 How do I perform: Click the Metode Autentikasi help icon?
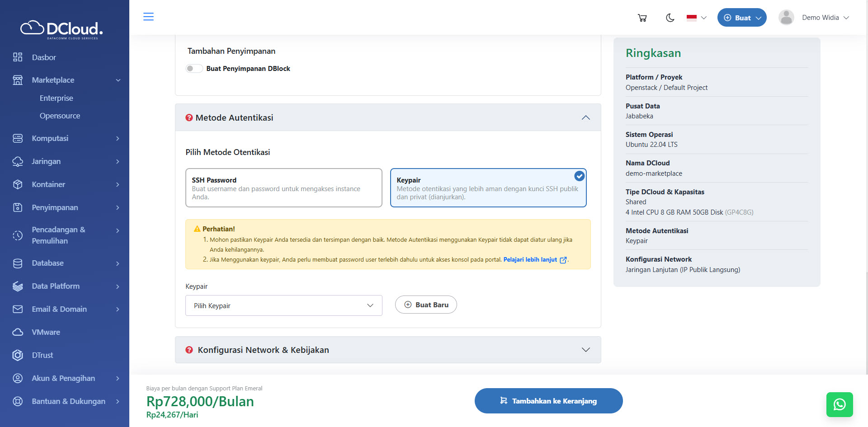coord(189,117)
